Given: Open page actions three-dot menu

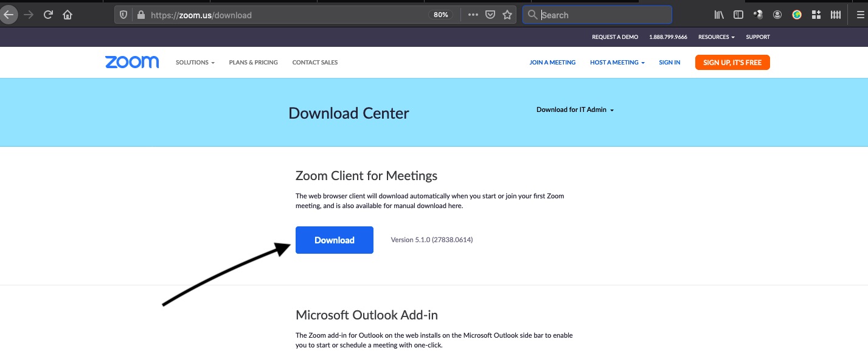Looking at the screenshot, I should (x=473, y=15).
